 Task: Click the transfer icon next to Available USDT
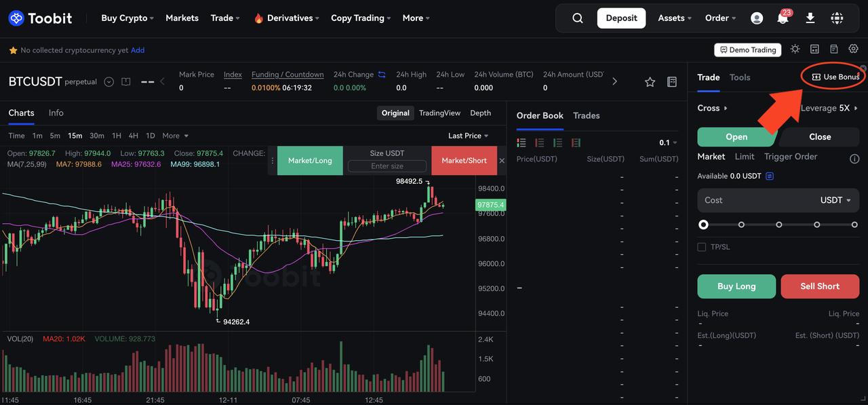pyautogui.click(x=770, y=176)
